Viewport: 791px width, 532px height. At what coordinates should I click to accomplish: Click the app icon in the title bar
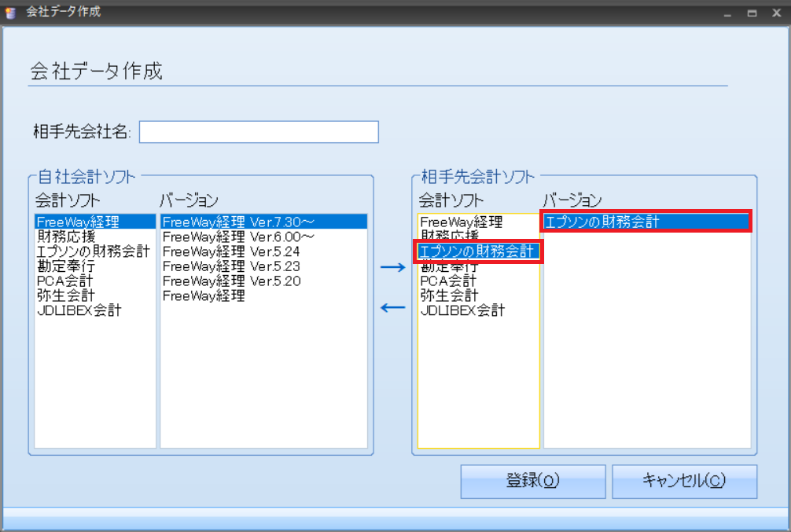(x=10, y=13)
